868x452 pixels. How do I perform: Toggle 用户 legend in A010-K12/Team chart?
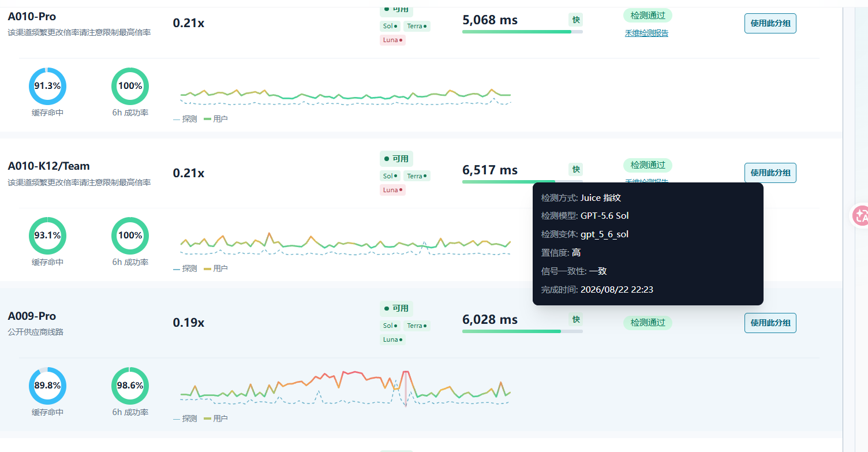[216, 268]
